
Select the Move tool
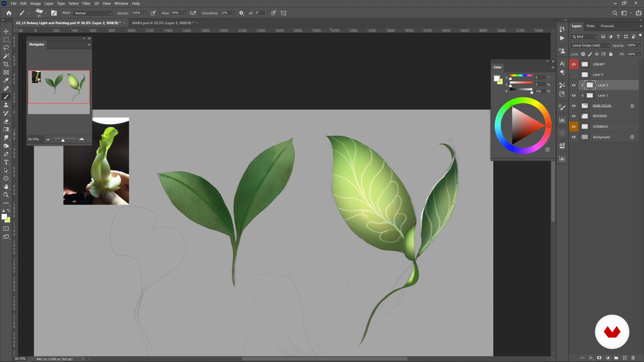tap(6, 32)
